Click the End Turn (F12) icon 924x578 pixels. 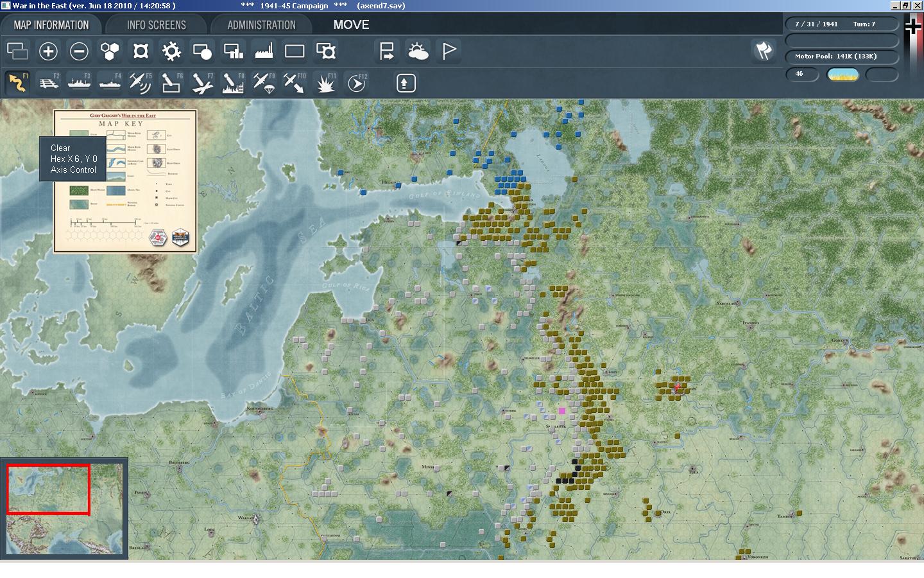[356, 83]
